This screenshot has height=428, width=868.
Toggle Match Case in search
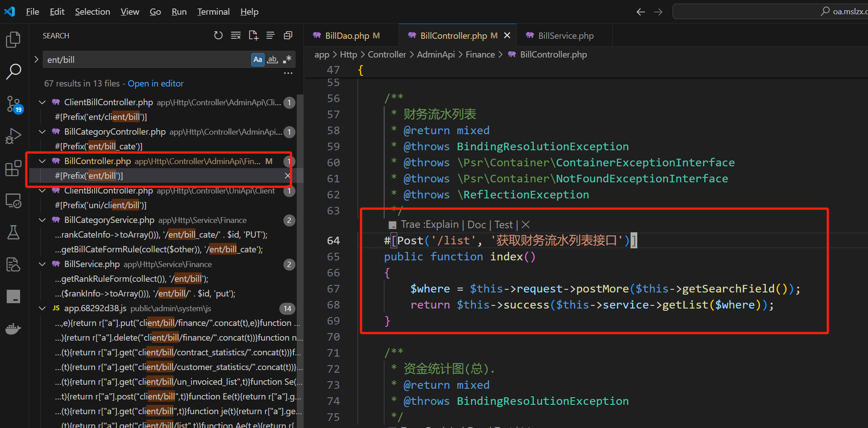pyautogui.click(x=258, y=59)
